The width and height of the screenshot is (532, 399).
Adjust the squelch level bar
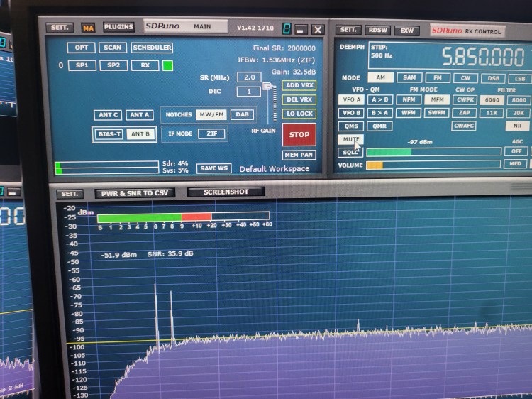[x=434, y=152]
